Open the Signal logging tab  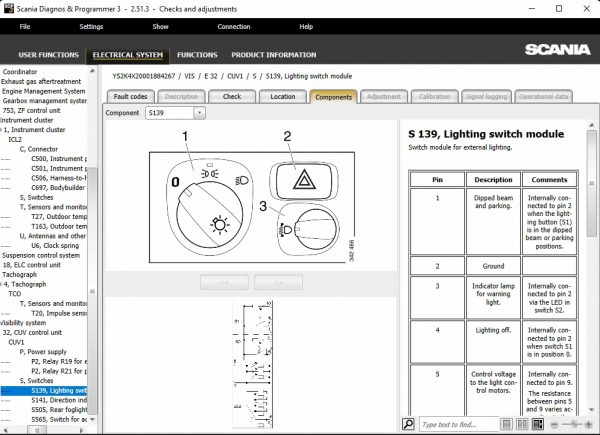point(486,97)
